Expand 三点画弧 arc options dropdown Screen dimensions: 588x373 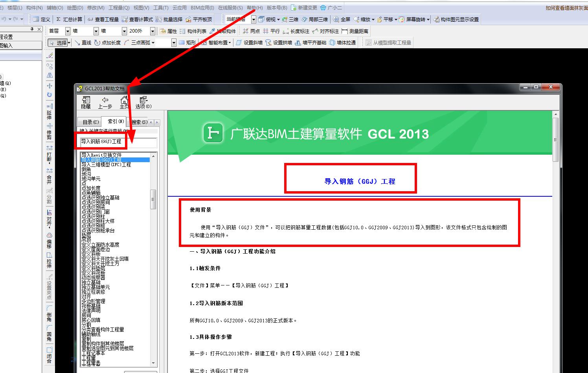tap(153, 42)
